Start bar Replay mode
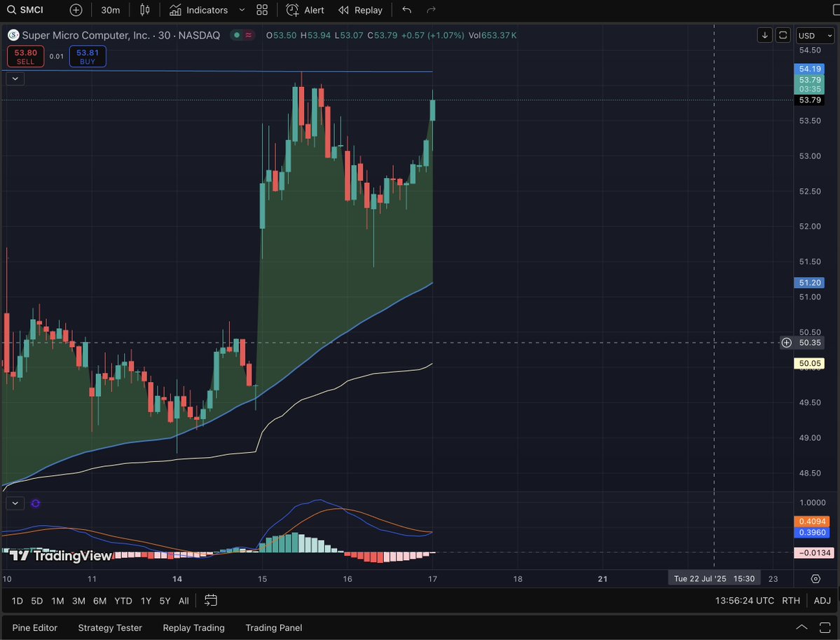Viewport: 840px width, 640px height. [361, 10]
